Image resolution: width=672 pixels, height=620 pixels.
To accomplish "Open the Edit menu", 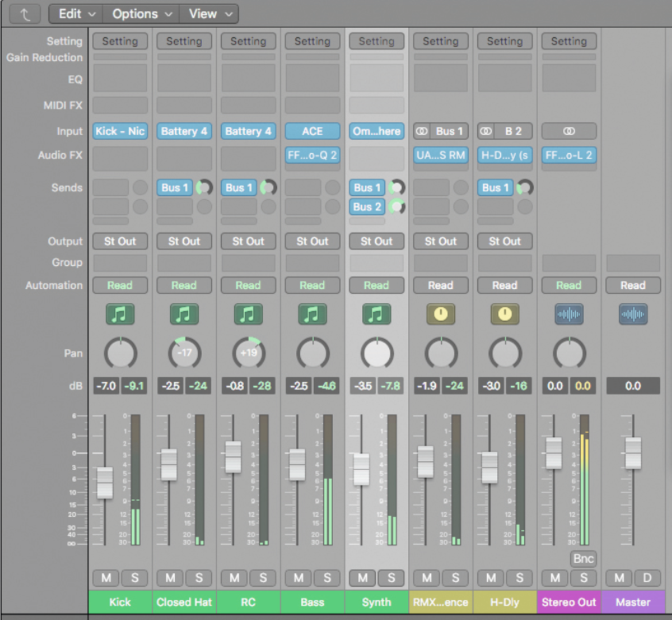I will [76, 14].
